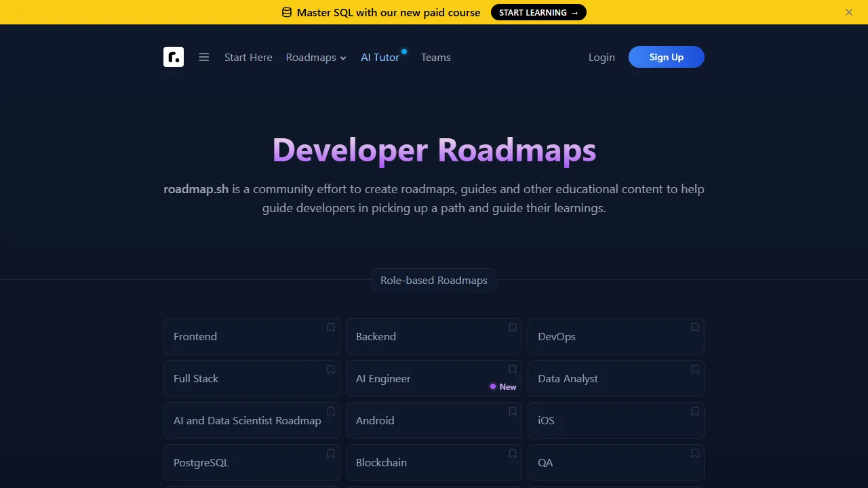Bookmark the Blockchain roadmap
868x488 pixels.
point(513,453)
